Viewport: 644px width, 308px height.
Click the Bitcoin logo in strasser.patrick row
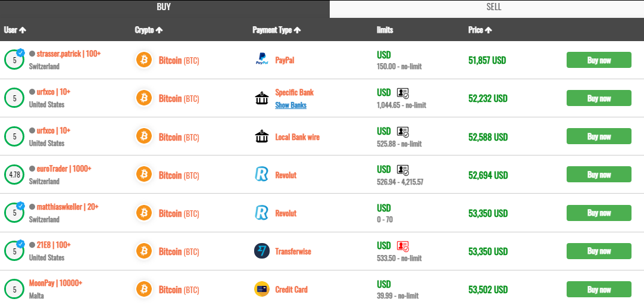click(144, 60)
